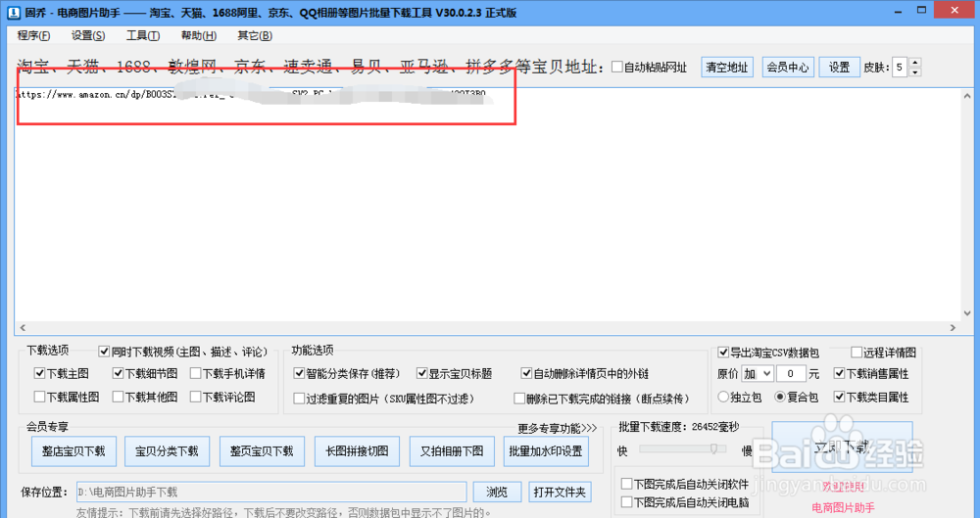
Task: Open the 帮助(H) menu
Action: click(x=199, y=35)
